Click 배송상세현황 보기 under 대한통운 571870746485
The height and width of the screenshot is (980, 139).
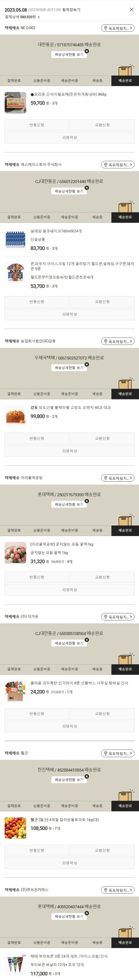point(69,54)
